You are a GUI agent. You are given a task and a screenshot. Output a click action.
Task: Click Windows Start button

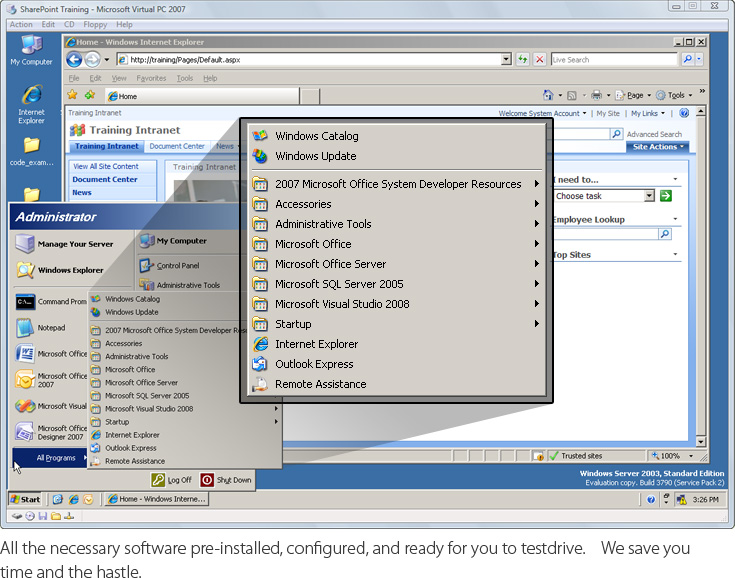pos(25,500)
